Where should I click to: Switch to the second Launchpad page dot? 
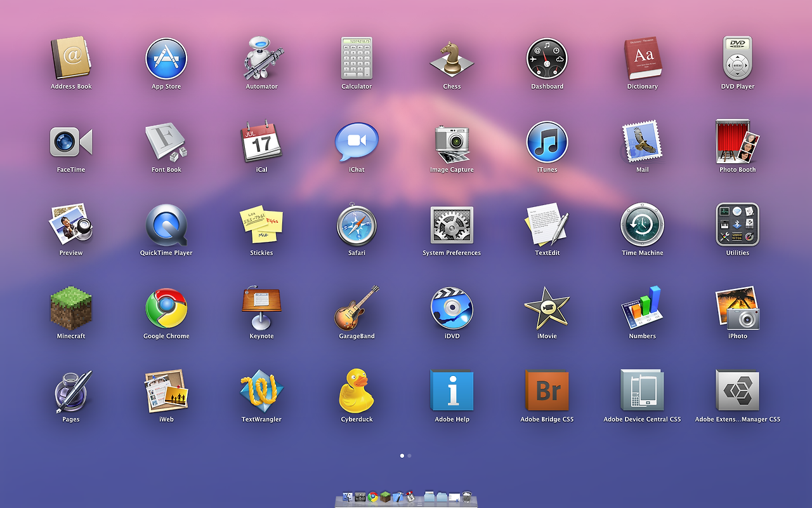click(409, 455)
